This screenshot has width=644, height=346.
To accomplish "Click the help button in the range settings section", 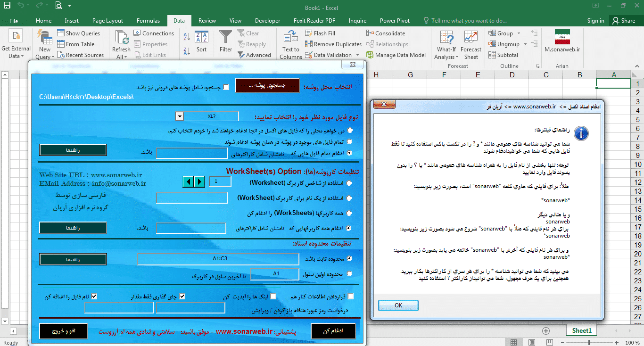I will [73, 259].
